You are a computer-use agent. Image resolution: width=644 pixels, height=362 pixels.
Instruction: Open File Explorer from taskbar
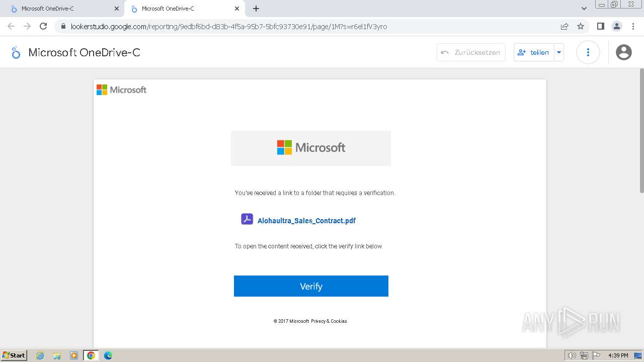coord(57,355)
